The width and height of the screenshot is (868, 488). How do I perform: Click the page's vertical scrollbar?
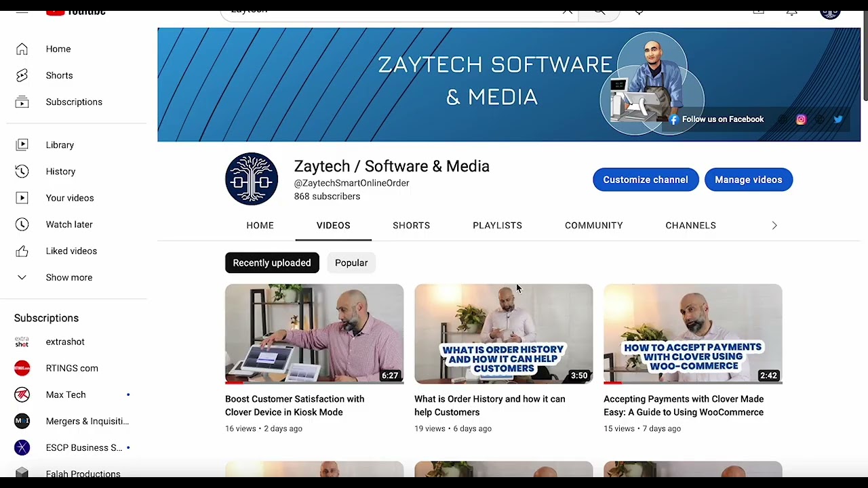(865, 58)
